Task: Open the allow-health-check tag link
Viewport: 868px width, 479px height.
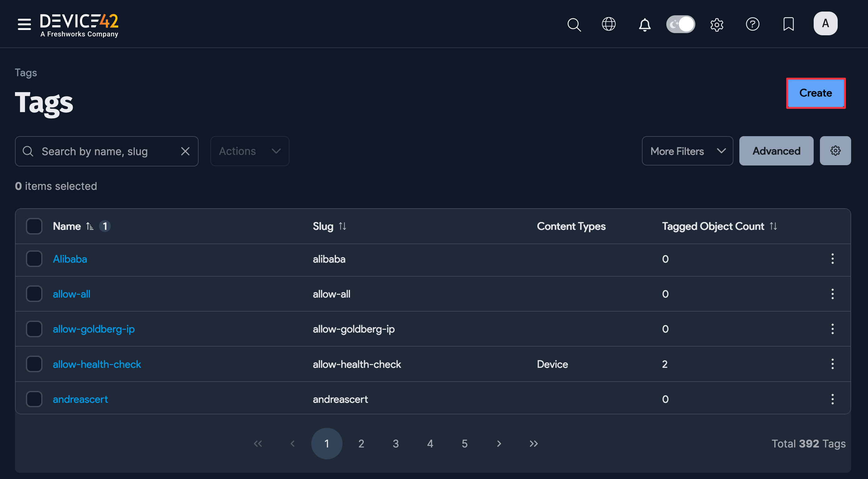Action: pos(97,364)
